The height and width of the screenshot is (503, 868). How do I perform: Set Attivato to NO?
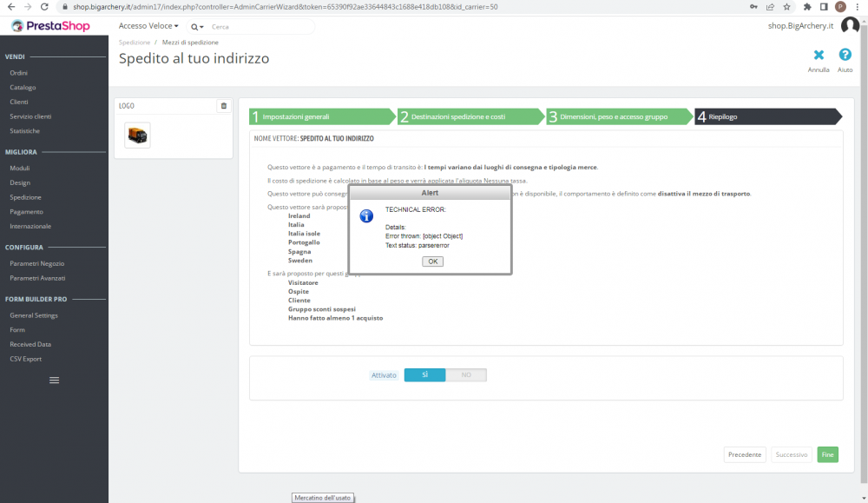466,375
